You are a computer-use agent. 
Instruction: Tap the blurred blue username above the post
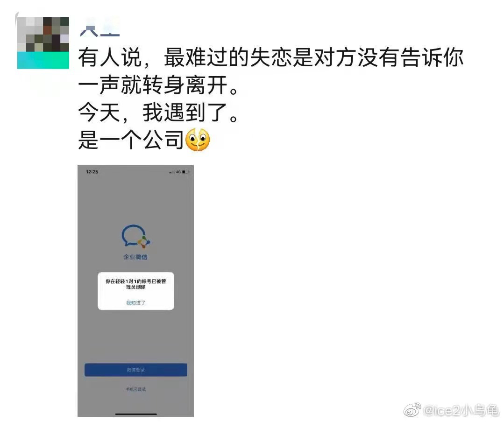pyautogui.click(x=99, y=31)
